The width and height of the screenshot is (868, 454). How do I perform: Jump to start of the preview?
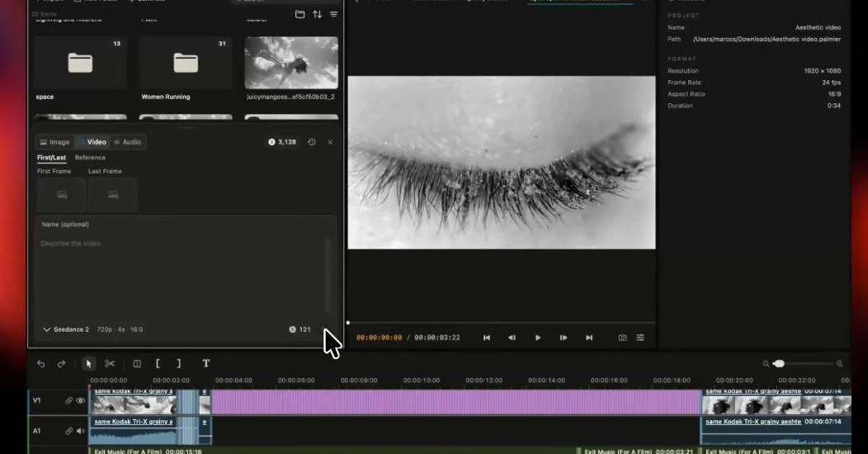pyautogui.click(x=486, y=338)
